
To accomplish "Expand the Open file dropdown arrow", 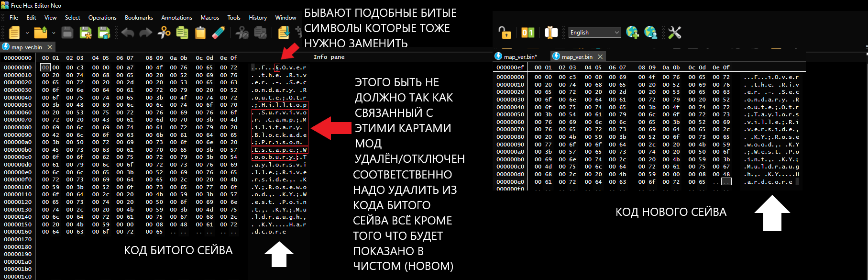I will tap(54, 33).
